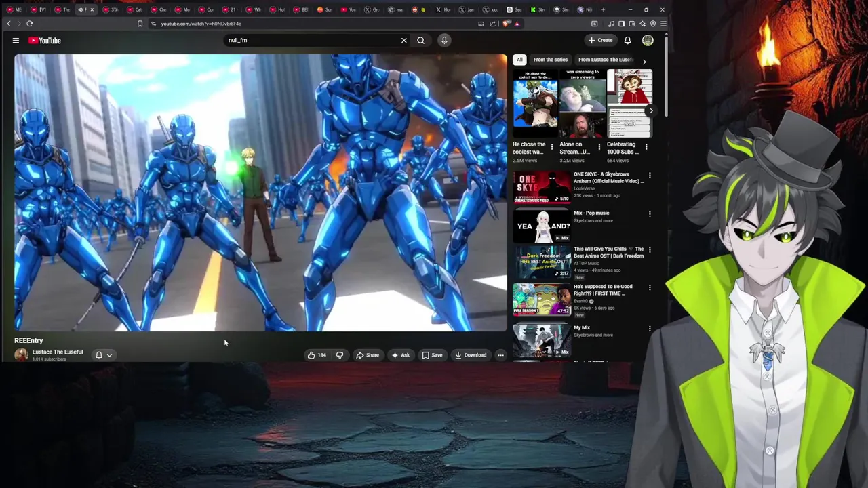868x488 pixels.
Task: Bookmark this page using the bookmark icon
Action: coord(140,24)
